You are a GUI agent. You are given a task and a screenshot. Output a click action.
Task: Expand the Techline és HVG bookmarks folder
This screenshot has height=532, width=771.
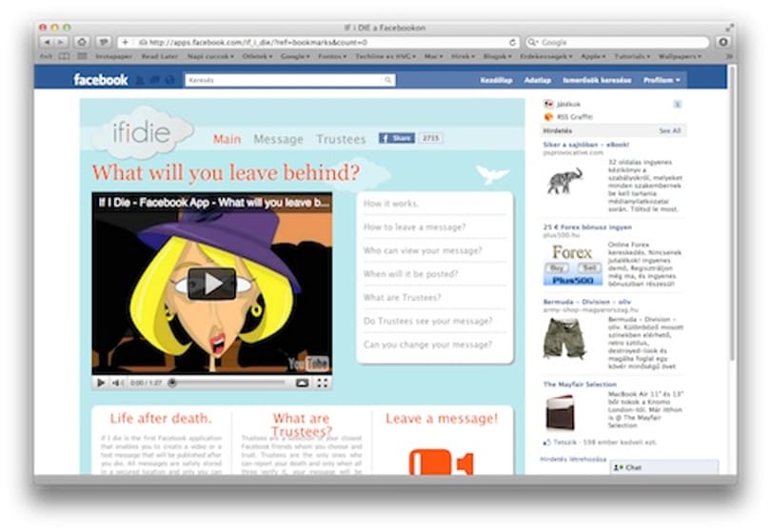[385, 56]
